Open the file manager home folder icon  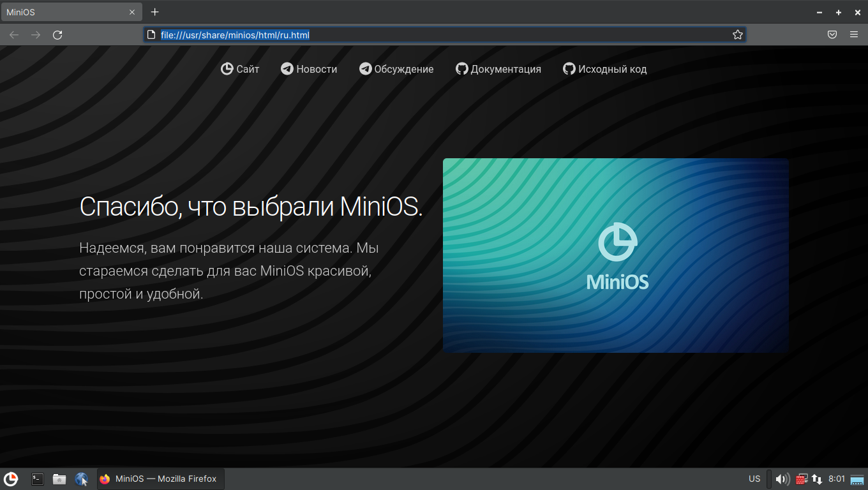pyautogui.click(x=59, y=479)
